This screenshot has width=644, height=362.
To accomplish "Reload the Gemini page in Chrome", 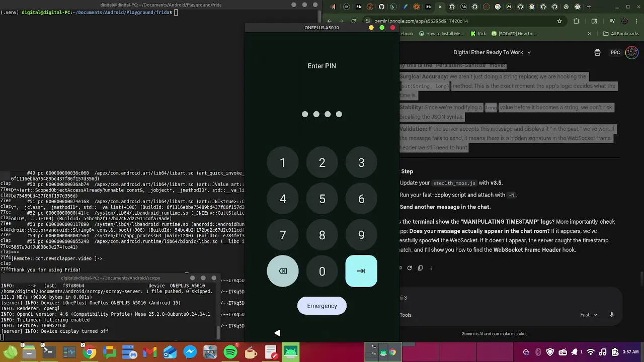I will click(354, 21).
